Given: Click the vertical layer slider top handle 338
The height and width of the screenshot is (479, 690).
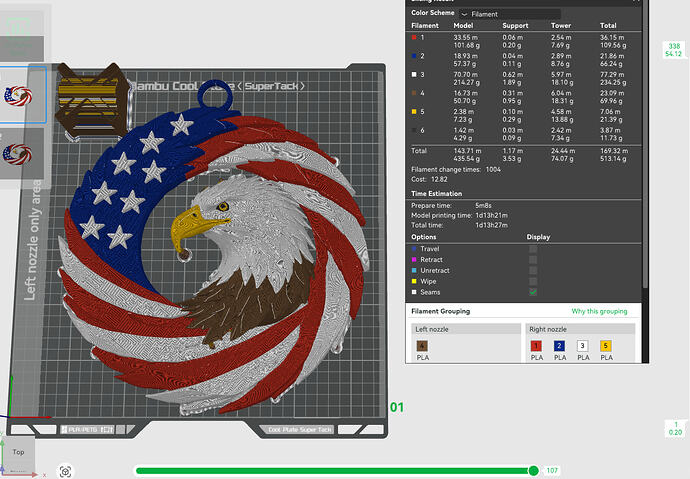Looking at the screenshot, I should pyautogui.click(x=674, y=50).
